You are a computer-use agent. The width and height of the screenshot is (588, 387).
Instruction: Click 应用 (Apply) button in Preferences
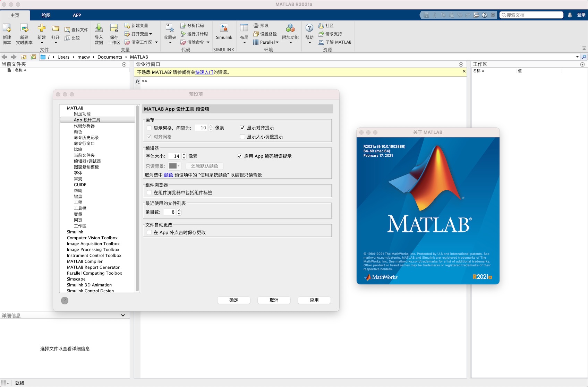314,300
